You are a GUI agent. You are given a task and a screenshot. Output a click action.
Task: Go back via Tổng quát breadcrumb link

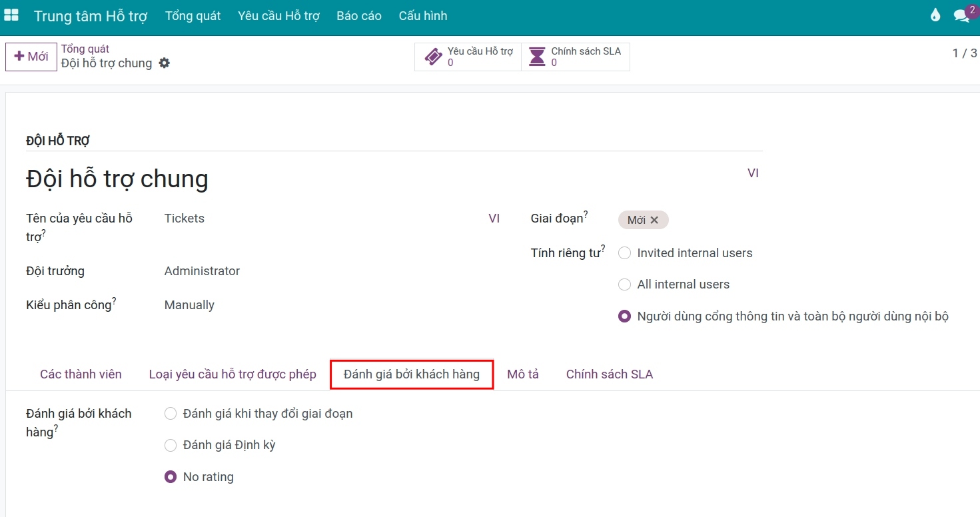tap(85, 49)
